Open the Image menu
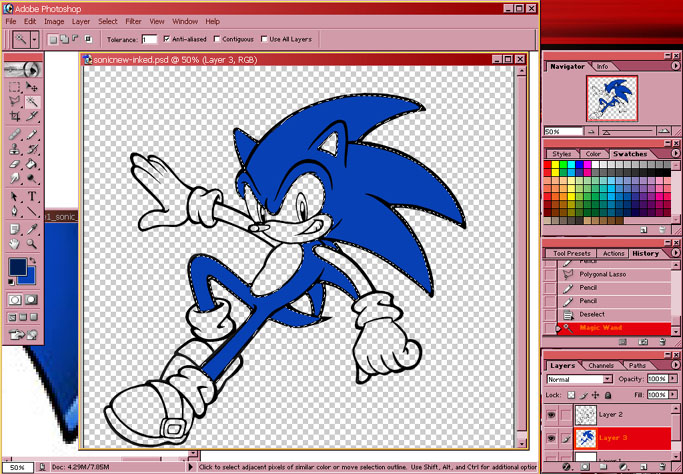This screenshot has width=683, height=474. tap(54, 21)
